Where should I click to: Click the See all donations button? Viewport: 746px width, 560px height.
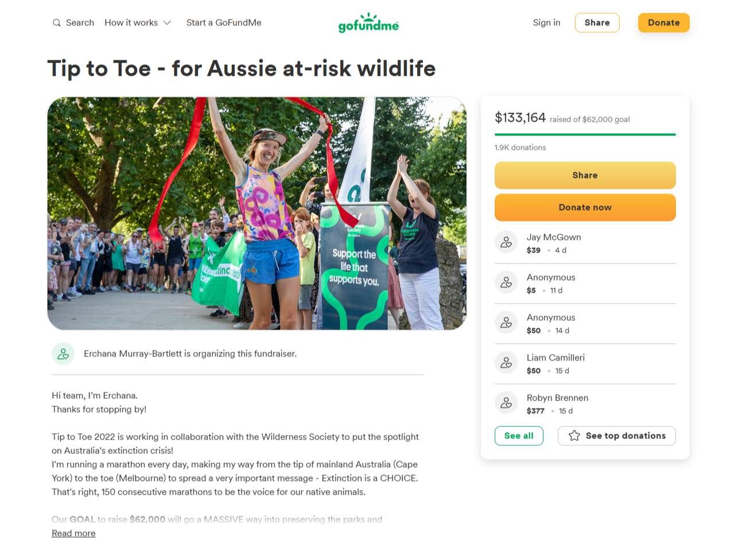(x=519, y=436)
